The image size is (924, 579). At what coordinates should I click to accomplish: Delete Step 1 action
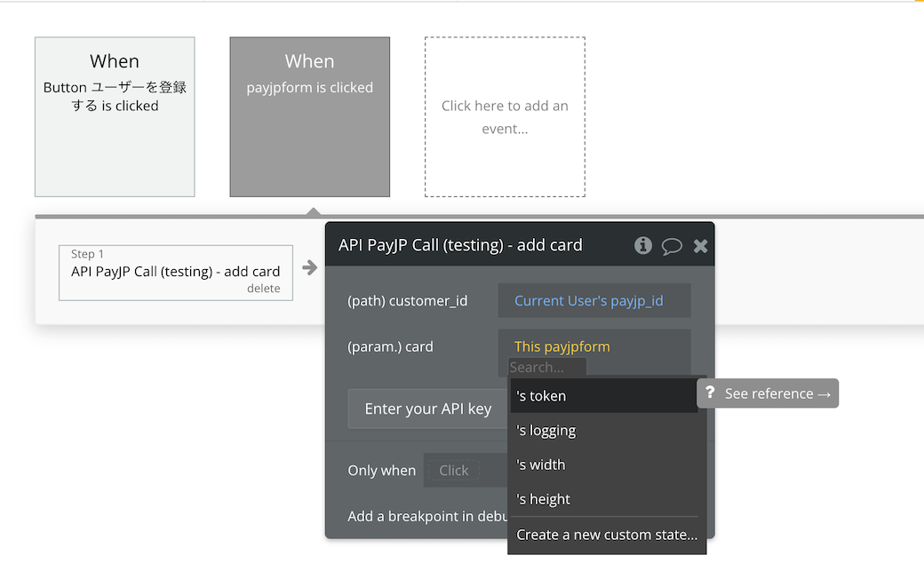pyautogui.click(x=263, y=288)
